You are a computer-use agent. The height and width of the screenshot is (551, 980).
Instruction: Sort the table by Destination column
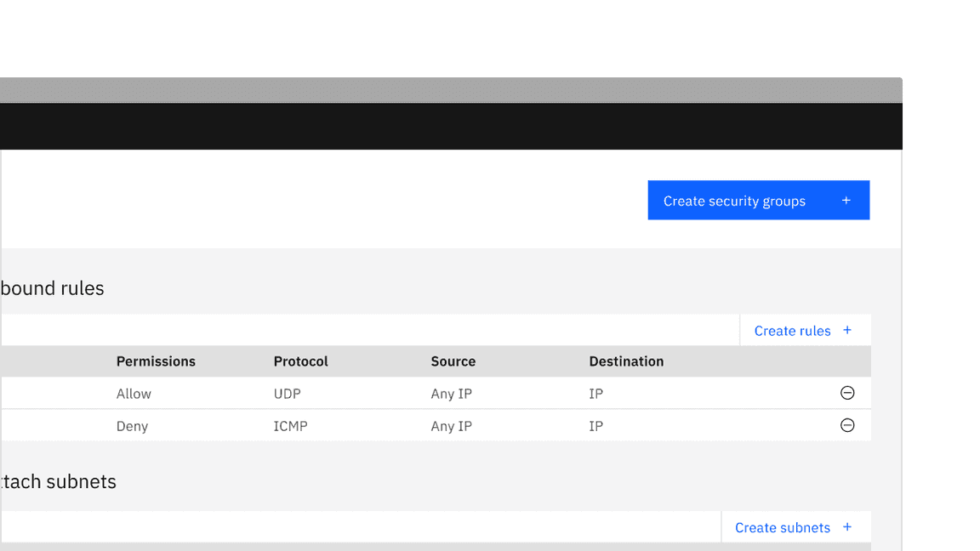coord(626,361)
